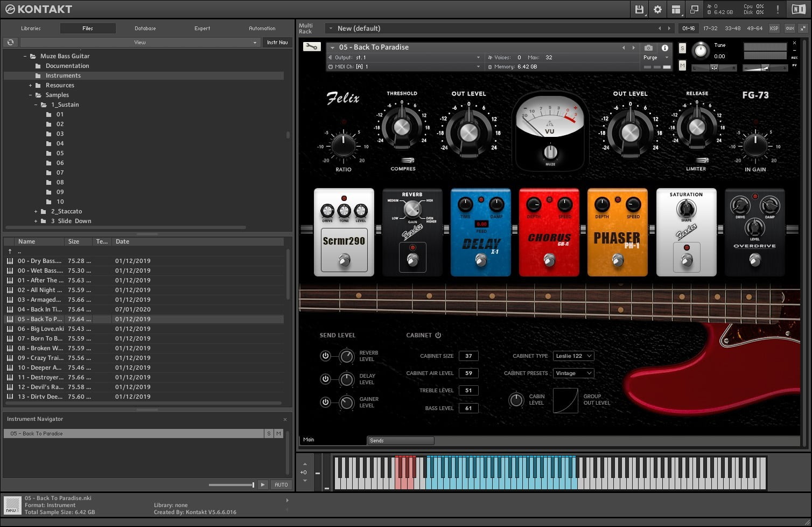Switch to the Automation tab

point(262,28)
